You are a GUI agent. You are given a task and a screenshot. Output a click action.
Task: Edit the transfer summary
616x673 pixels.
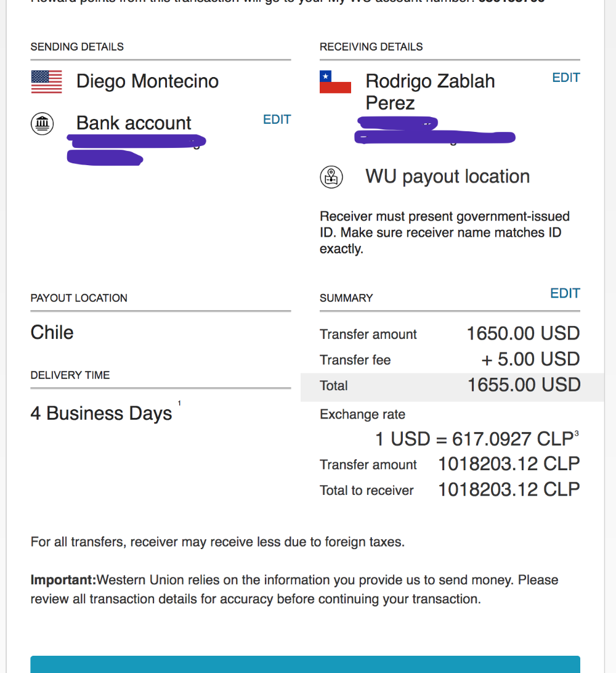pyautogui.click(x=565, y=293)
